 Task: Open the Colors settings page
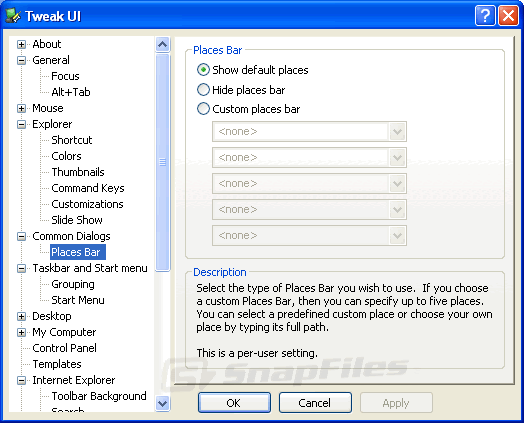point(67,156)
